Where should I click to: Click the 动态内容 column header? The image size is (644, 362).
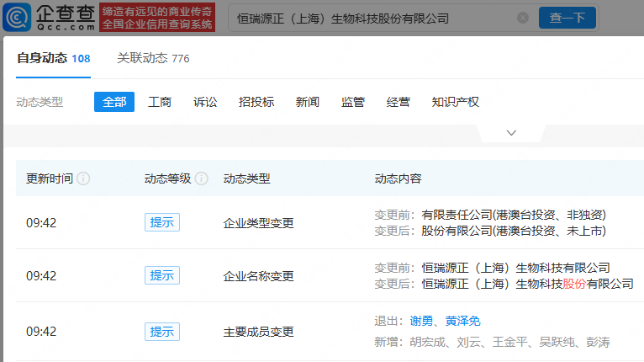click(398, 178)
